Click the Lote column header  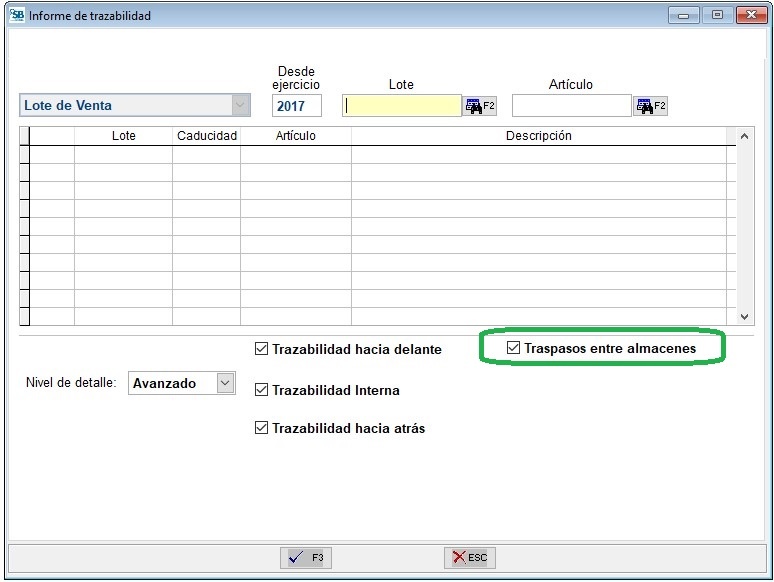tap(123, 136)
